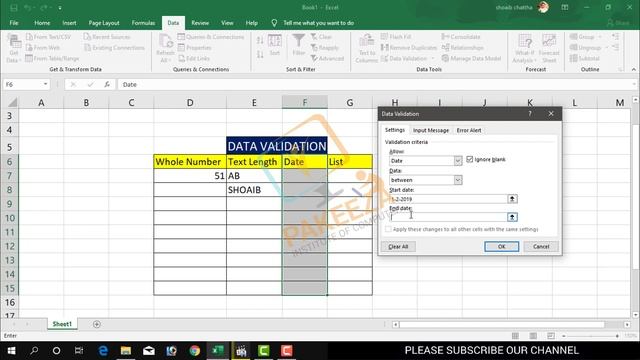Expand the Allow dropdown showing Date
The image size is (640, 360).
coord(458,161)
